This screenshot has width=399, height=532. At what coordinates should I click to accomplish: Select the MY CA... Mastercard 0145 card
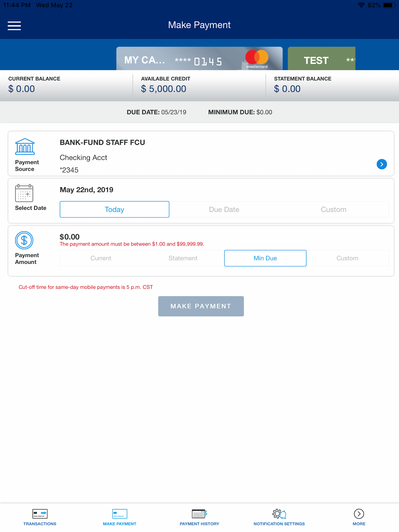coord(199,59)
